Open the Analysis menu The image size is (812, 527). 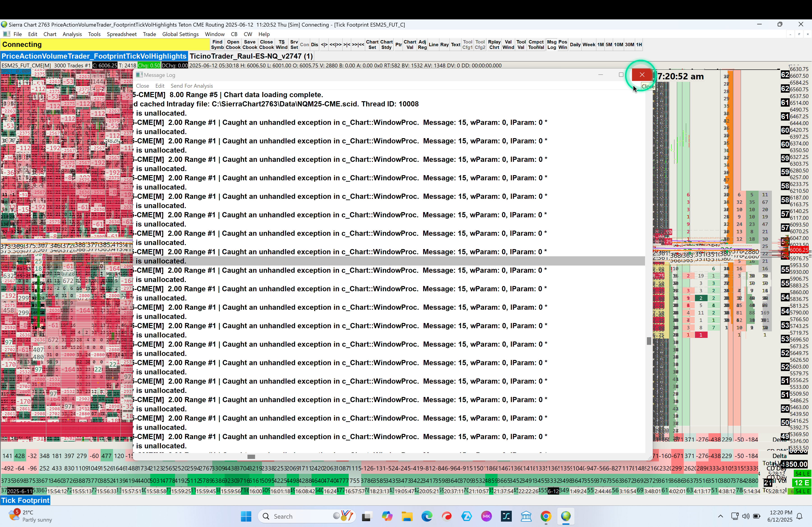(x=72, y=34)
